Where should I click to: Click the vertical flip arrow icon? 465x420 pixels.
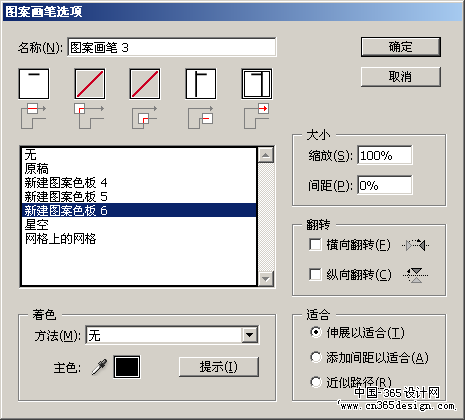(x=415, y=275)
